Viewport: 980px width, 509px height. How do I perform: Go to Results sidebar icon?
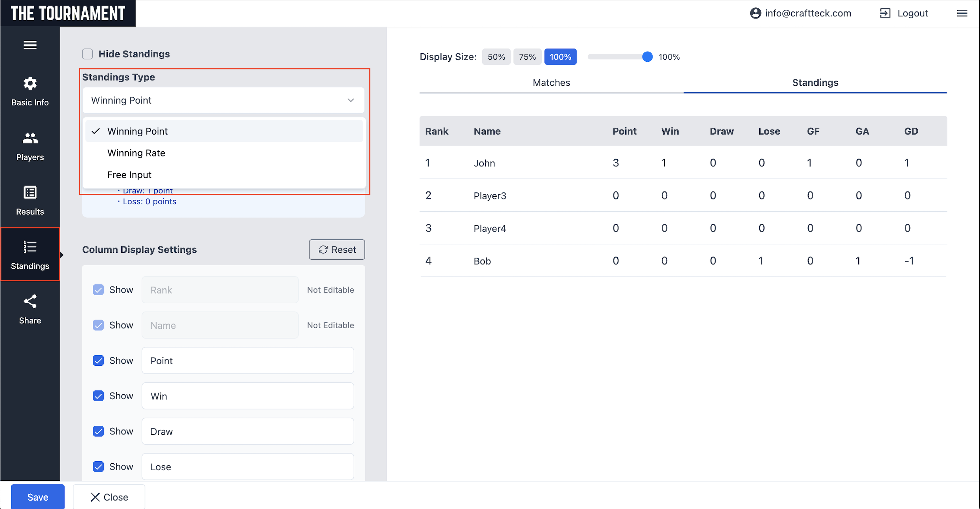coord(30,192)
